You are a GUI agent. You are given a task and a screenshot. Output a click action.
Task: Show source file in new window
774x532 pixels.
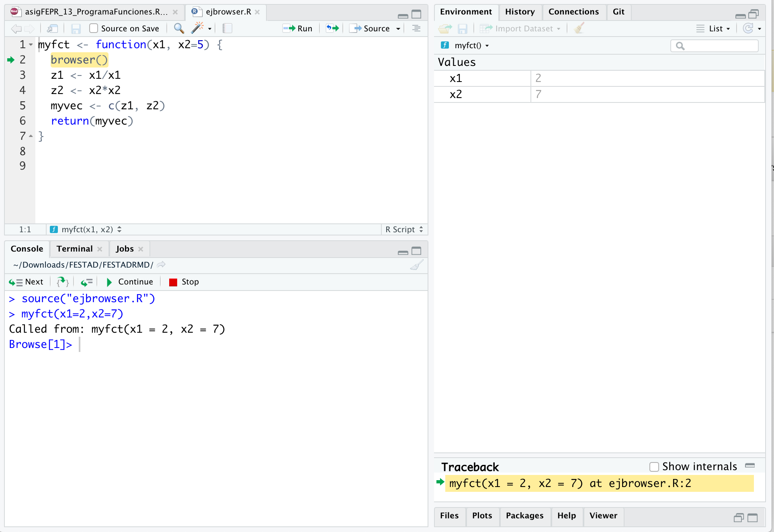tap(53, 29)
